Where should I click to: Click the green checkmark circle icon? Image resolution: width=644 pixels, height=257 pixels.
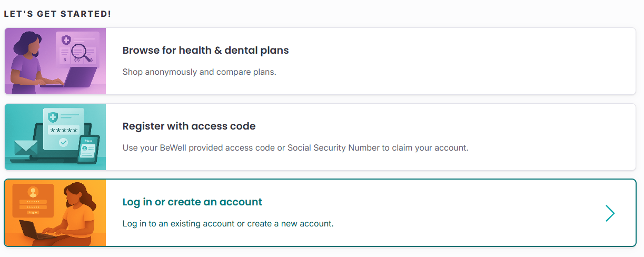coord(63,142)
